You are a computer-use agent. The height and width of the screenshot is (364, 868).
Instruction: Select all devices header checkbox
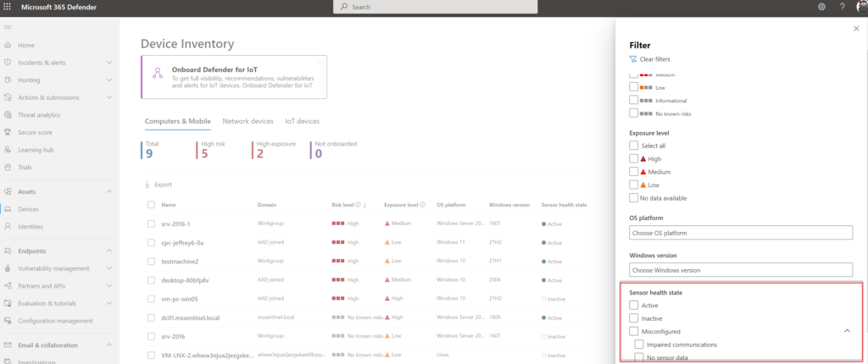[151, 205]
